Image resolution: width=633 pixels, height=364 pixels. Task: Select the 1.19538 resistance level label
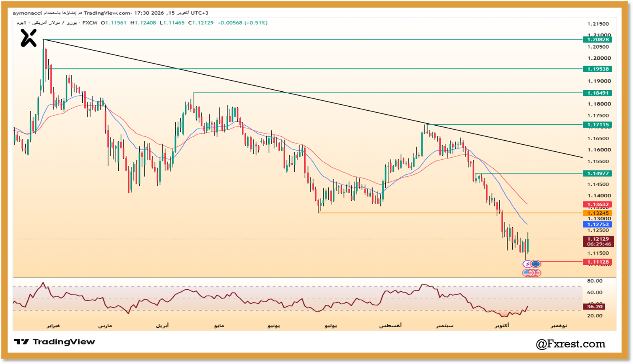pyautogui.click(x=597, y=69)
